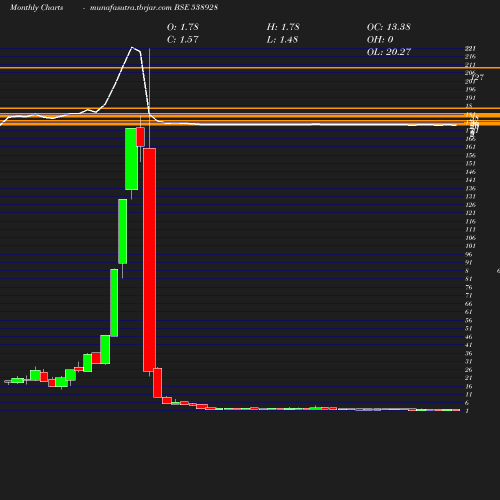Click the green candle spanning 46 to 86
The image size is (500, 500).
pos(114,303)
